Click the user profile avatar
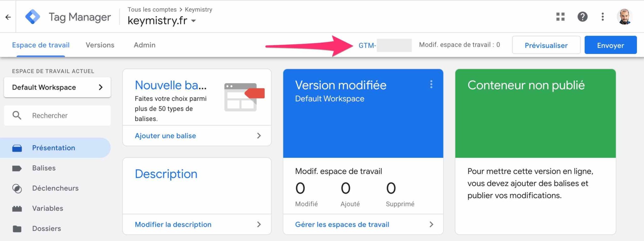The width and height of the screenshot is (644, 241). click(x=625, y=17)
